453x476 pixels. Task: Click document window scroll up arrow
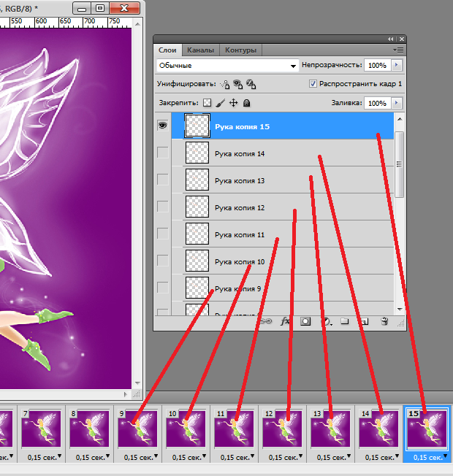pos(137,23)
